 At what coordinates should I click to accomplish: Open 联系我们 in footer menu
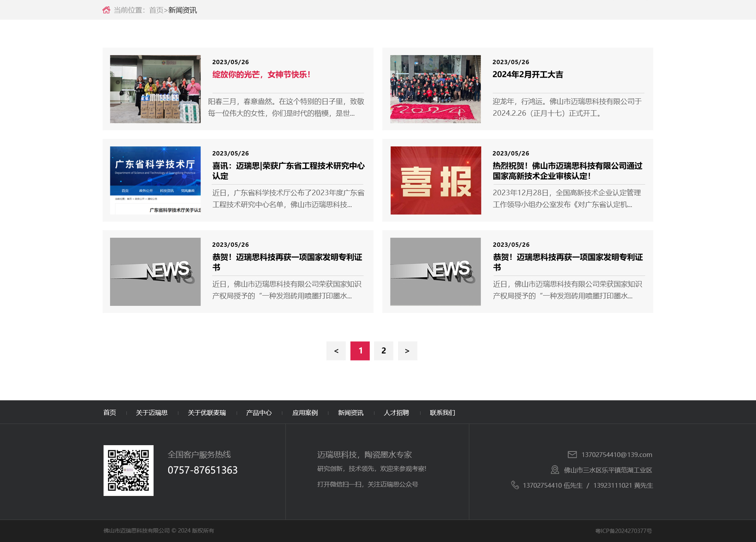tap(442, 413)
